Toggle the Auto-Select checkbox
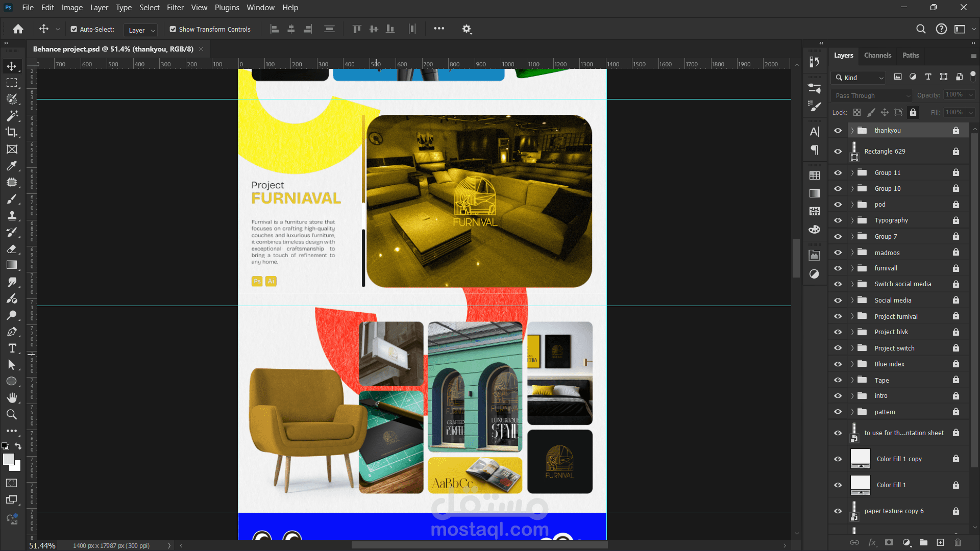Screen dimensions: 980x551 click(74, 30)
